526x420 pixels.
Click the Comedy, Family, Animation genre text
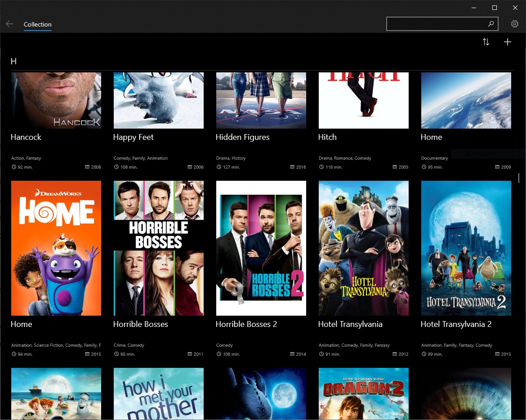pos(141,158)
